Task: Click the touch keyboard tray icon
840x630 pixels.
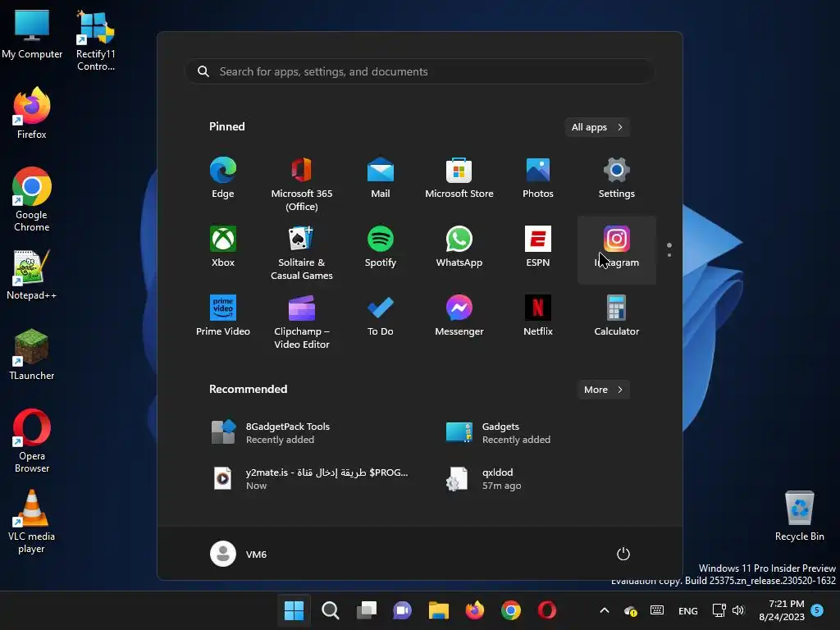Action: (657, 610)
